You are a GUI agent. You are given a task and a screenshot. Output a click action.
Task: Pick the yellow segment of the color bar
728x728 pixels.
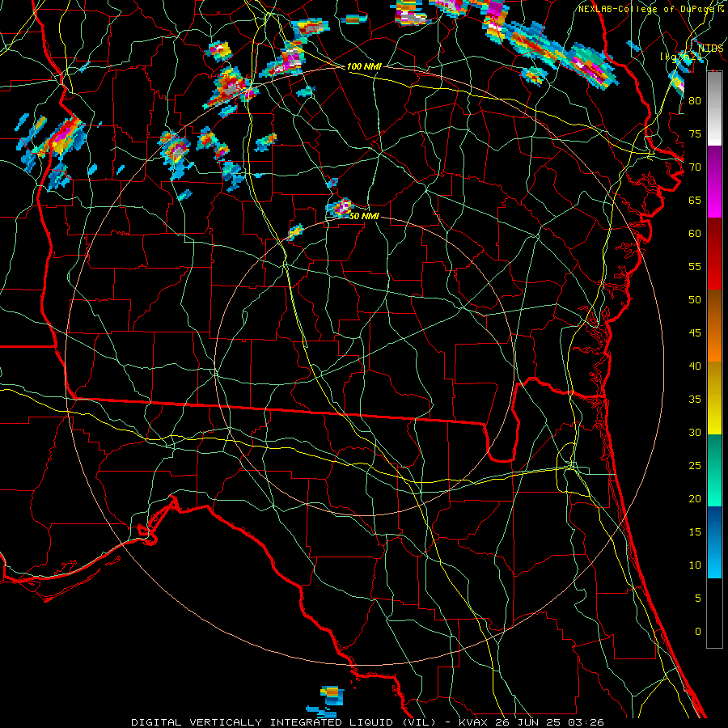coord(714,398)
